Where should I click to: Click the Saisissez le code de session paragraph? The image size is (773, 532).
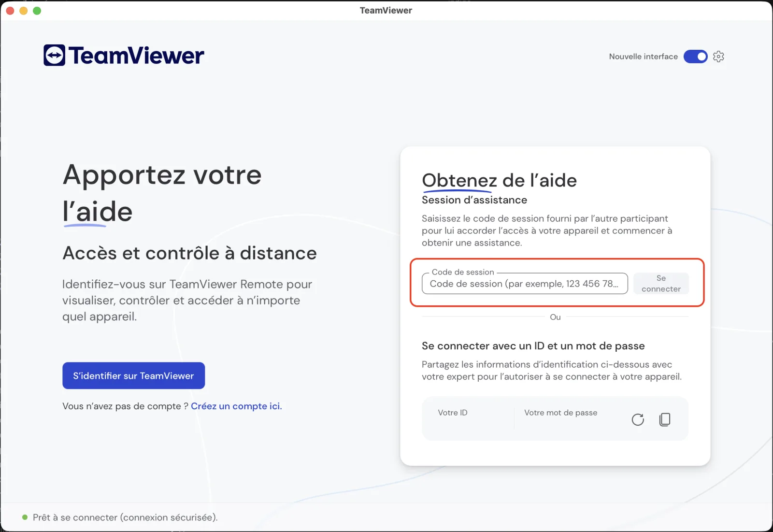(x=547, y=231)
